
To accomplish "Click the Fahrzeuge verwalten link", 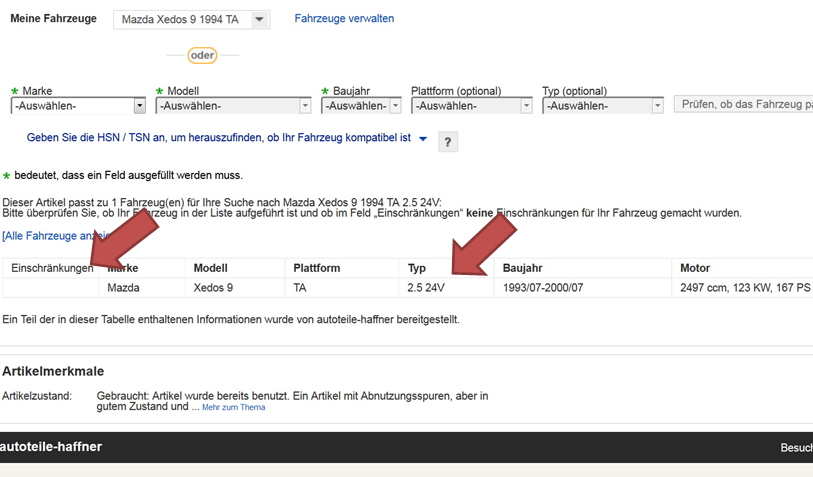I will [344, 19].
